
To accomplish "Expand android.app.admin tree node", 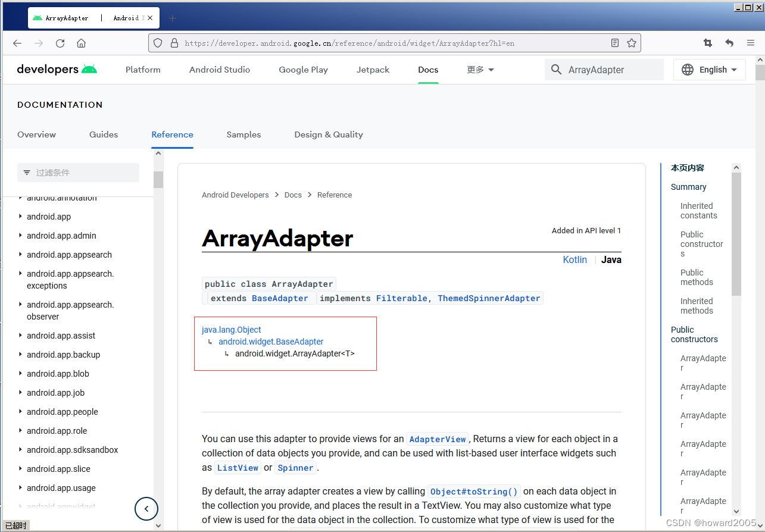I will (x=21, y=236).
